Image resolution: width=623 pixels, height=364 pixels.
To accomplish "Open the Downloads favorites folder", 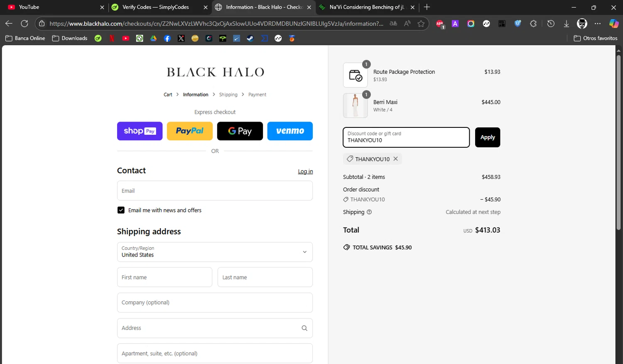I will pos(70,38).
